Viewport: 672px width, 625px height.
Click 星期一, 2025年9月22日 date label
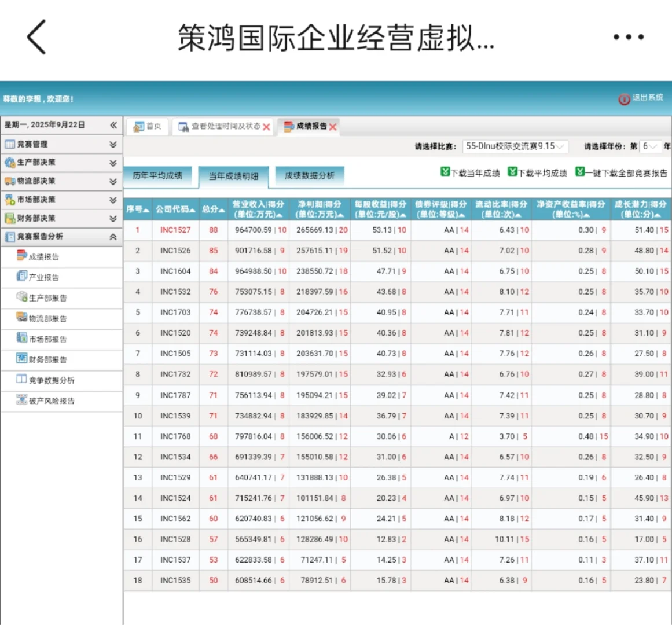45,124
